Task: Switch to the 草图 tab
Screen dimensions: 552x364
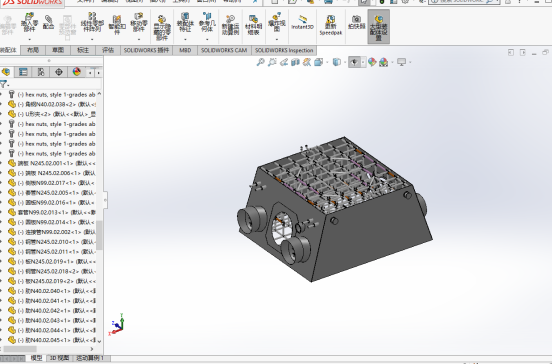Action: pyautogui.click(x=58, y=50)
